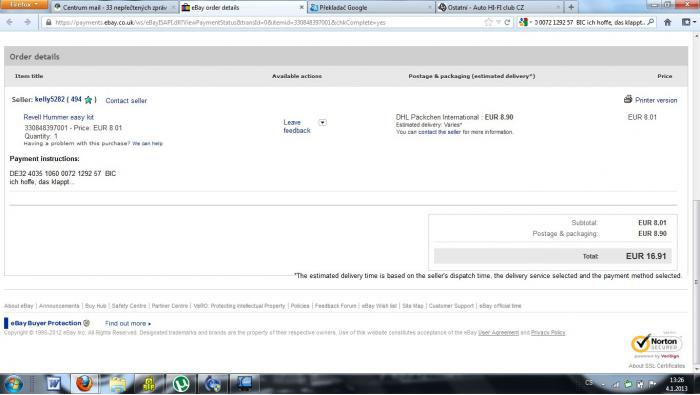This screenshot has width=700, height=395.
Task: Open the Revell Hummer easy kit link
Action: coord(58,117)
